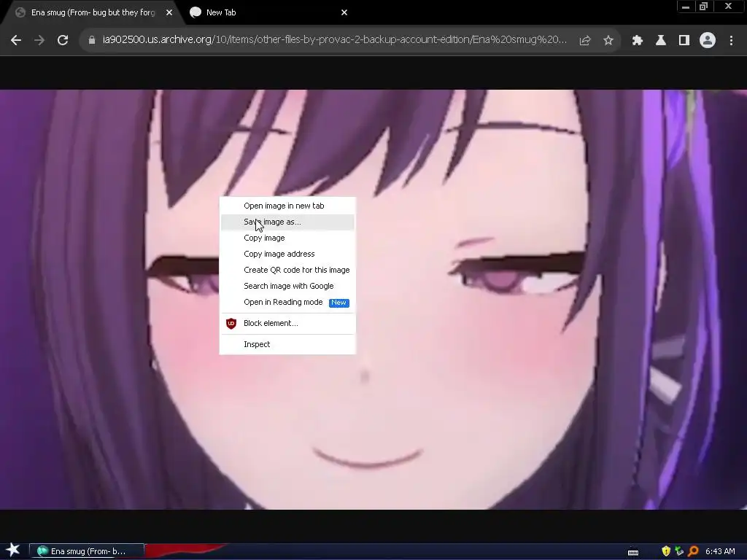Viewport: 747px width, 560px height.
Task: Select Inspect from context menu
Action: [x=287, y=344]
